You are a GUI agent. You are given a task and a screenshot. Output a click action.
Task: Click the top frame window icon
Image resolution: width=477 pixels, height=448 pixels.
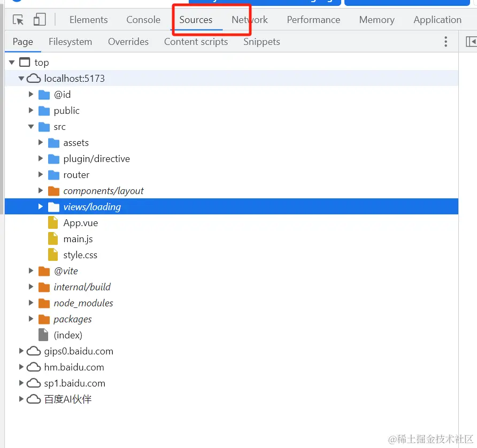[x=25, y=62]
